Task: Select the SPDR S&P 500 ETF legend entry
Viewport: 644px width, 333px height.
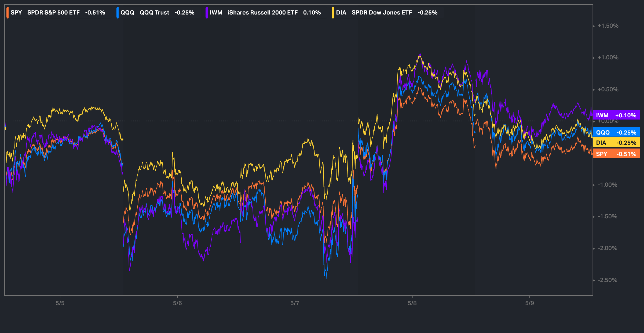Action: click(53, 13)
